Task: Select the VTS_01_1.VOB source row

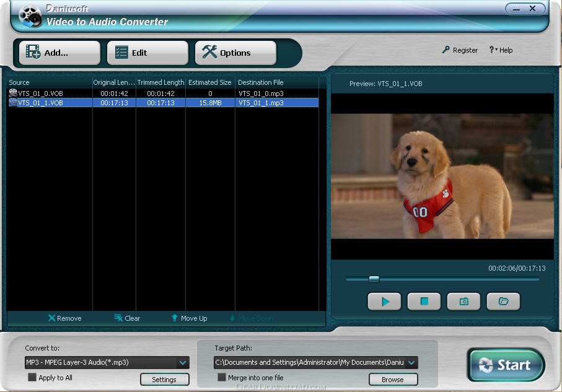Action: [163, 103]
